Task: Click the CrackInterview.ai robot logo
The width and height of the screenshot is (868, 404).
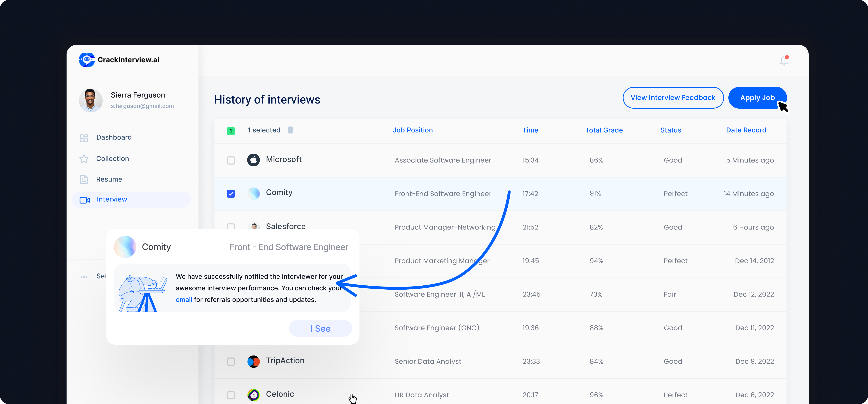Action: [87, 60]
